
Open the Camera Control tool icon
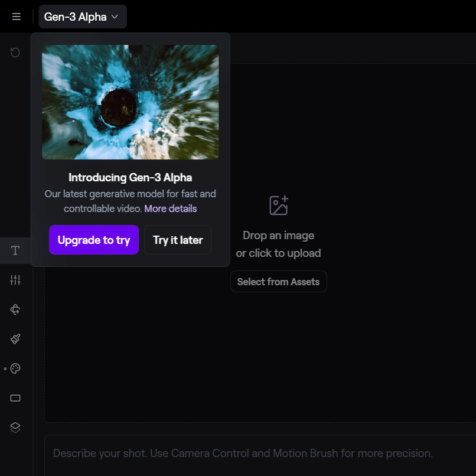pos(15,309)
